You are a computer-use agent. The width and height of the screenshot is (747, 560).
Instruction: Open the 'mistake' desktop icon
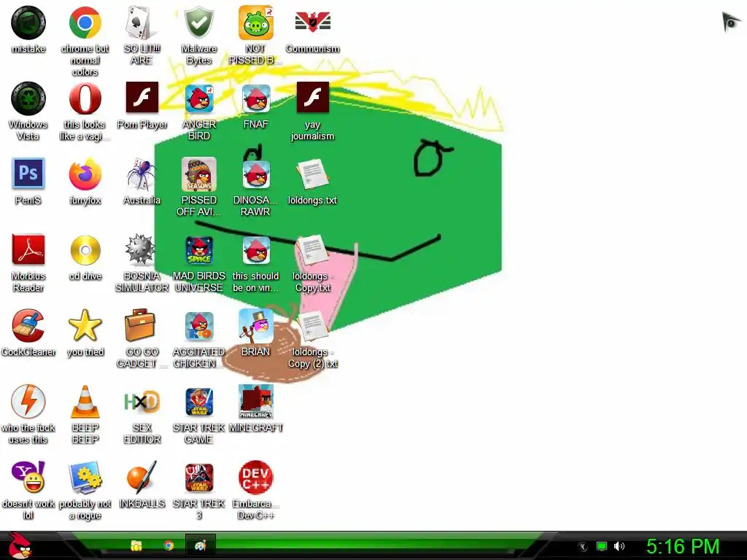tap(28, 23)
